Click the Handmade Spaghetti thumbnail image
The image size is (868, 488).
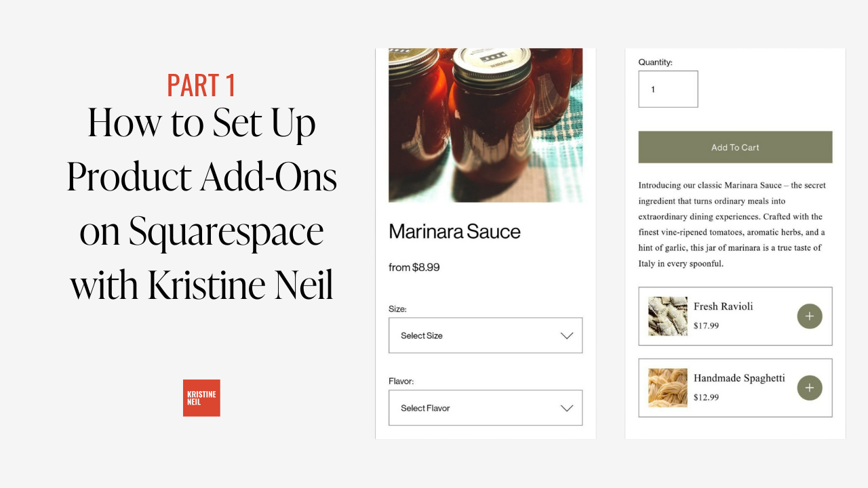pyautogui.click(x=668, y=388)
